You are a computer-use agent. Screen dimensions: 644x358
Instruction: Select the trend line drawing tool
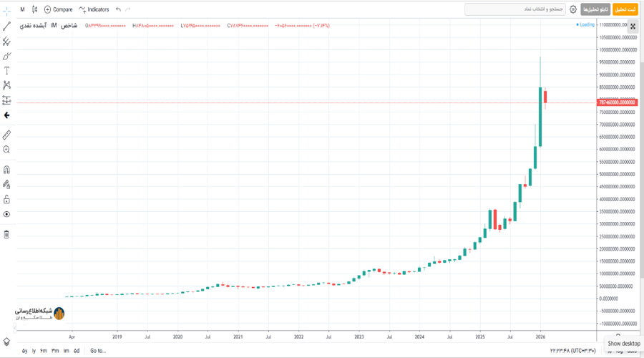(6, 26)
